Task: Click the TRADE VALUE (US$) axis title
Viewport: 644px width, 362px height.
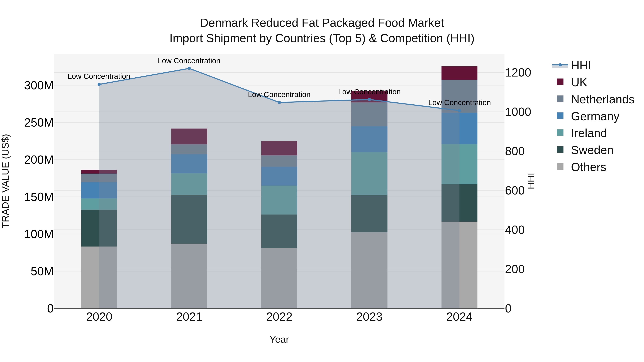Action: (x=6, y=181)
